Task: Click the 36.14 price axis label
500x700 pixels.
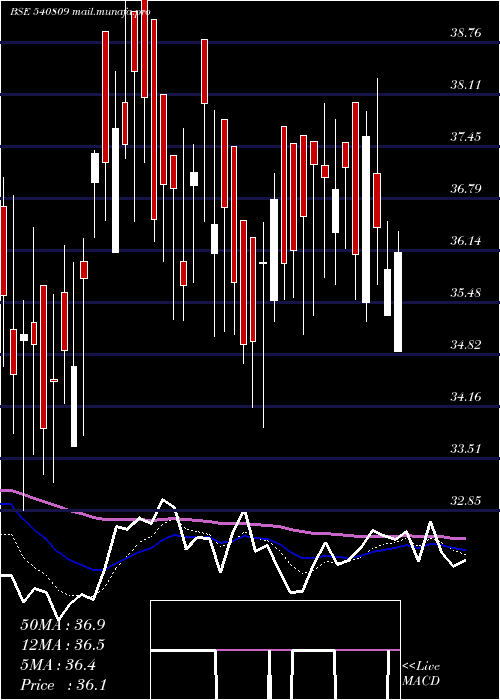Action: tap(466, 241)
